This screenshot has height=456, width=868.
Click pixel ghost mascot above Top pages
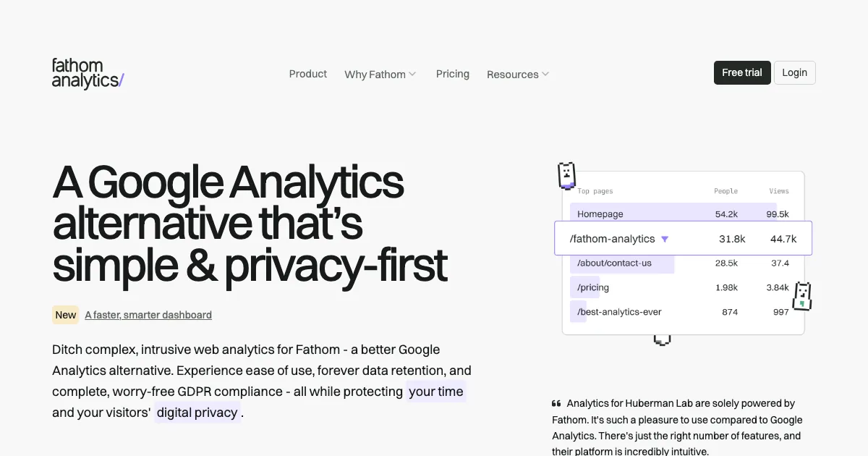[x=566, y=174]
